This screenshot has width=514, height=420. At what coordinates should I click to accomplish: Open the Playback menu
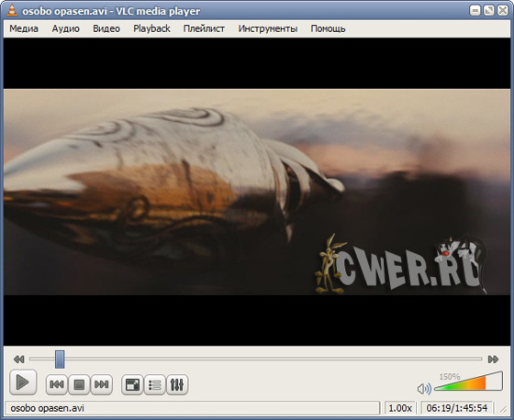(x=151, y=28)
